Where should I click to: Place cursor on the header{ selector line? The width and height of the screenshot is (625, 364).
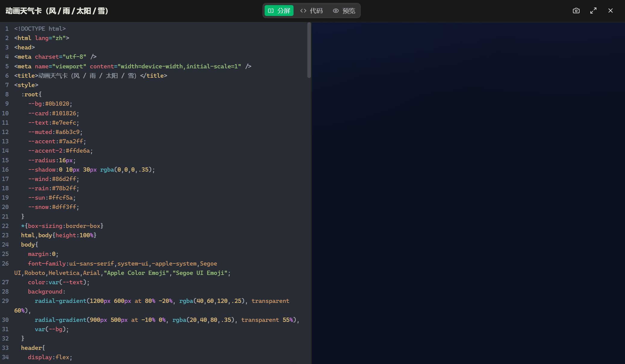tap(33, 348)
